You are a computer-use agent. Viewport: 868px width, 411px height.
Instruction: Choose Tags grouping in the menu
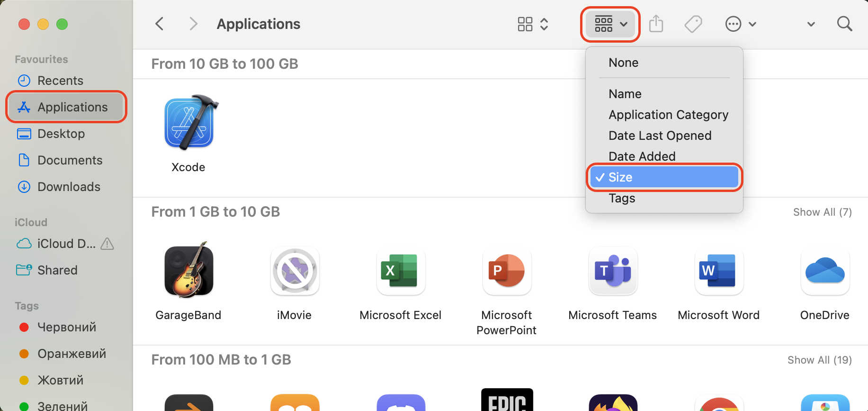[664, 198]
